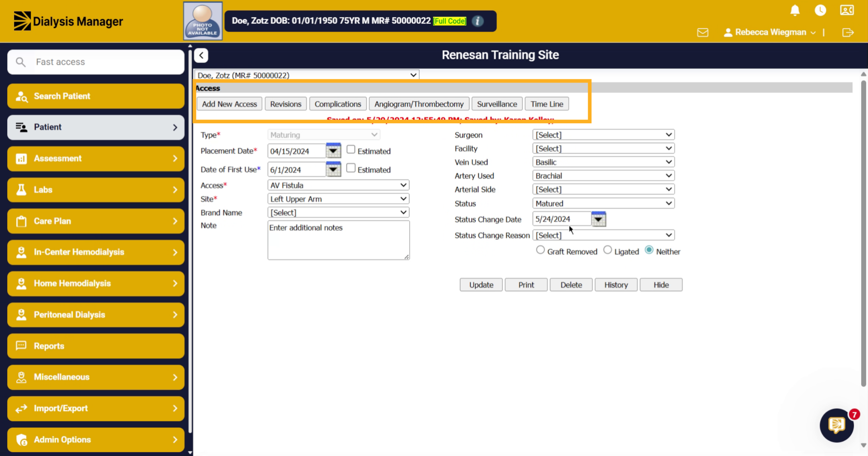Open the Status dropdown
The width and height of the screenshot is (868, 456).
tap(603, 203)
